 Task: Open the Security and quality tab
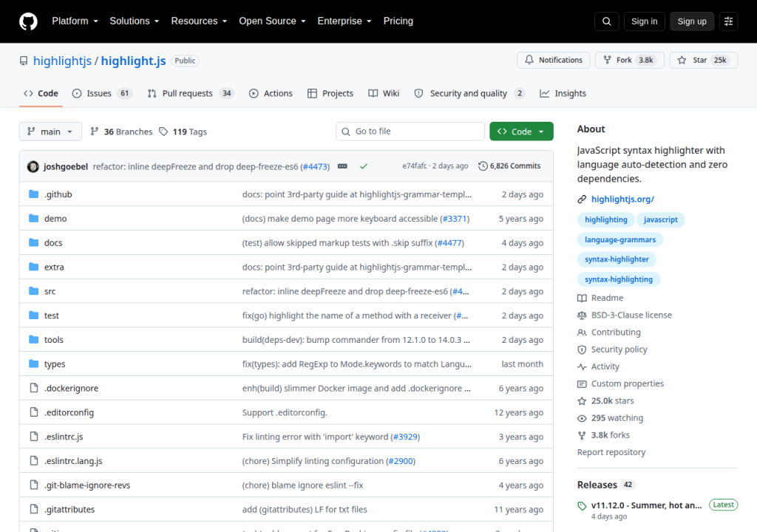469,93
